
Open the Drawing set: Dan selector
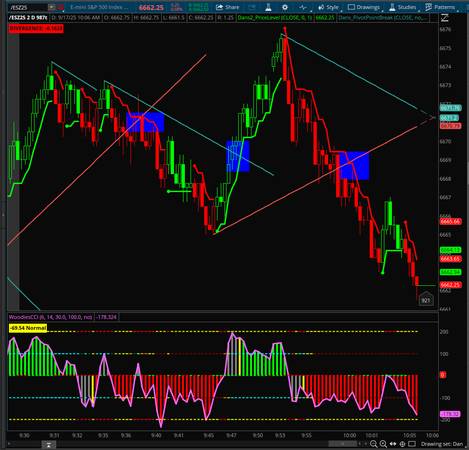point(442,444)
